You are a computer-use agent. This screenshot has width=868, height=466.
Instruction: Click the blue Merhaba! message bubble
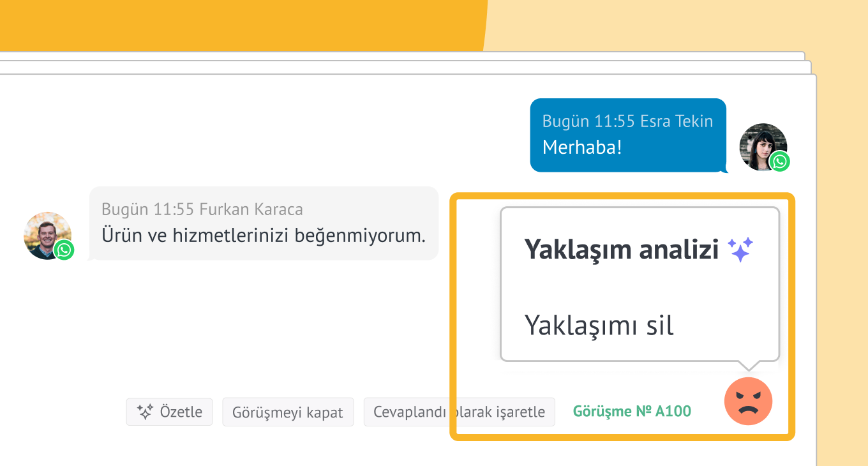coord(627,135)
